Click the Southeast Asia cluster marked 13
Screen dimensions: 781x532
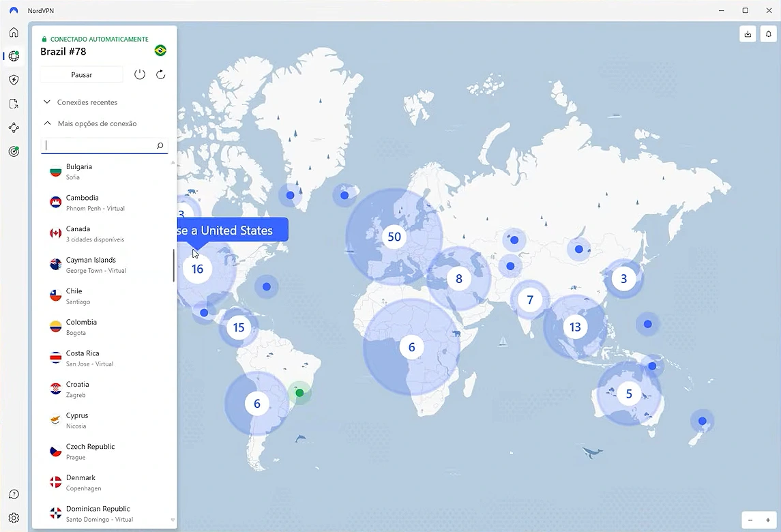pos(575,327)
